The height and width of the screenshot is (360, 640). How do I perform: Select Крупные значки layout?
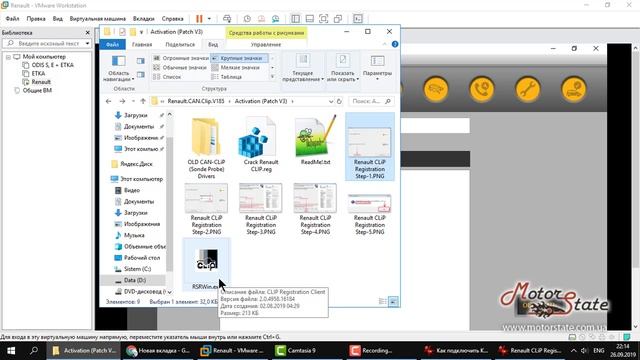click(x=240, y=58)
